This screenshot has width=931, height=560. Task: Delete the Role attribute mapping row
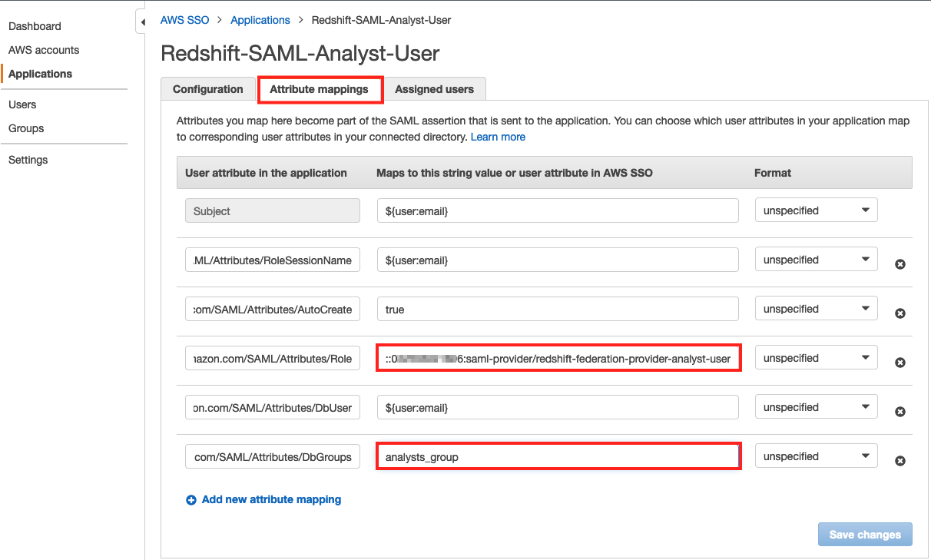(x=900, y=363)
